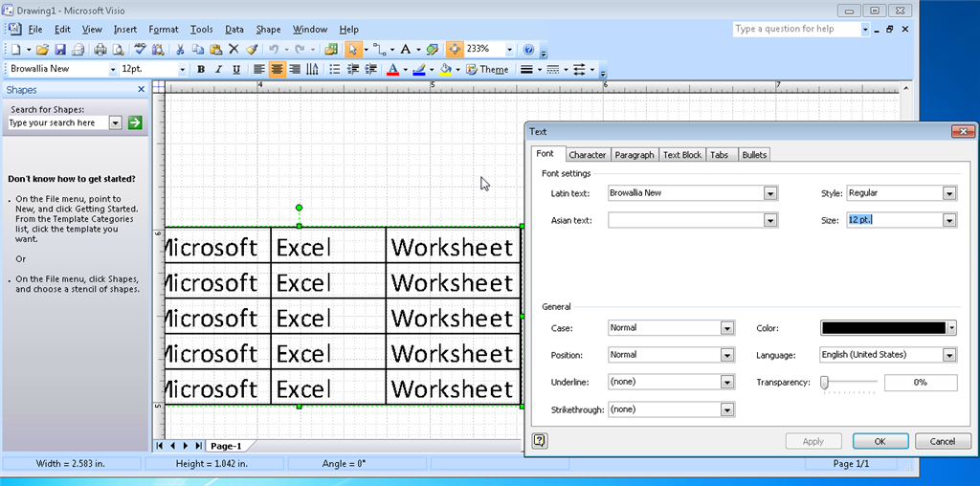
Task: Expand the Language dropdown
Action: 950,355
